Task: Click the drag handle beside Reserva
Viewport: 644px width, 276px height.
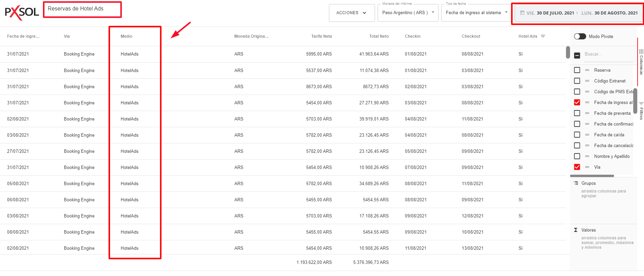Action: click(587, 70)
